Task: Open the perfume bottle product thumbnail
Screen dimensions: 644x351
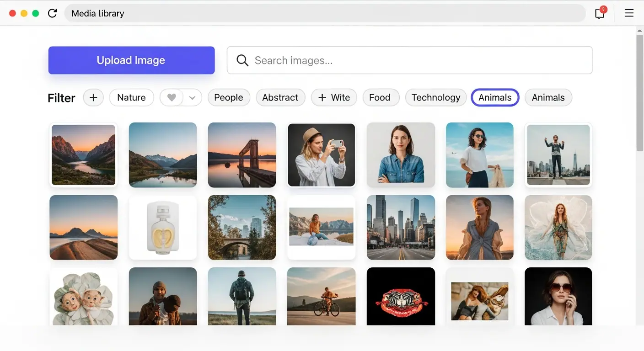Action: pyautogui.click(x=163, y=227)
